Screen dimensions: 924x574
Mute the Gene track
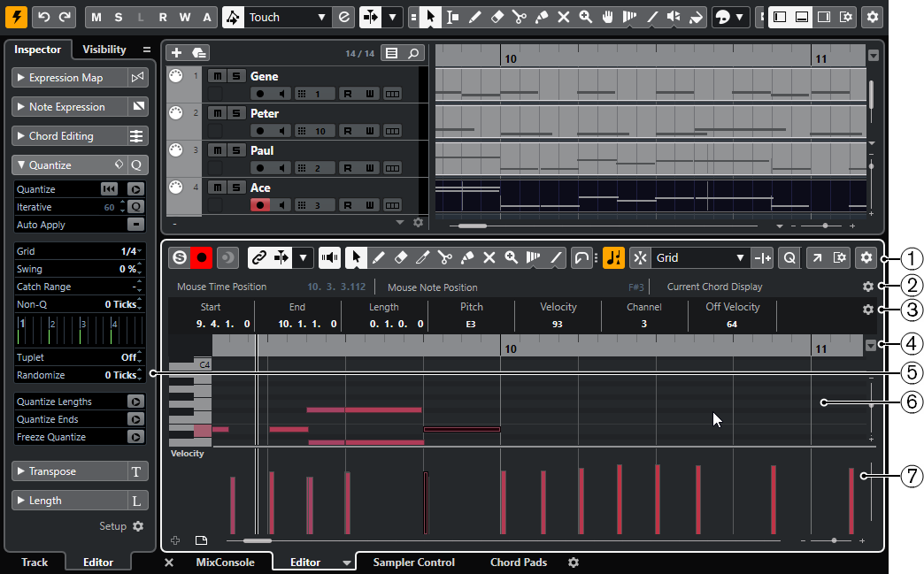coord(218,76)
